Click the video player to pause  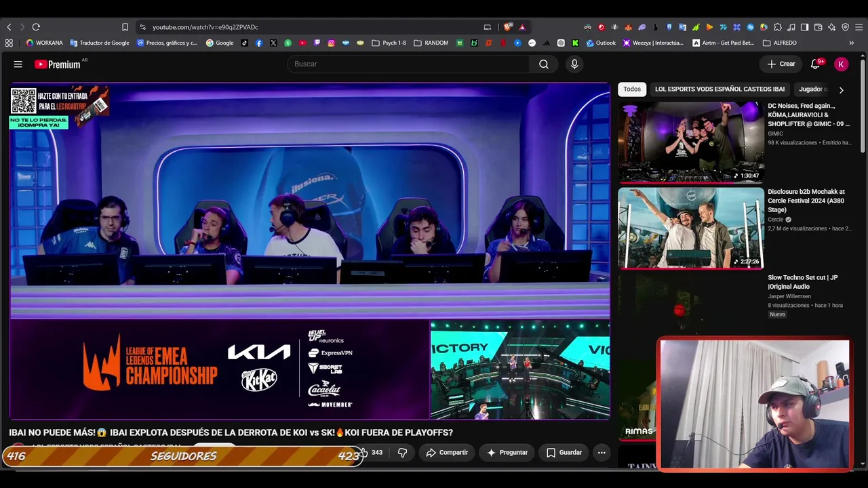pos(309,251)
